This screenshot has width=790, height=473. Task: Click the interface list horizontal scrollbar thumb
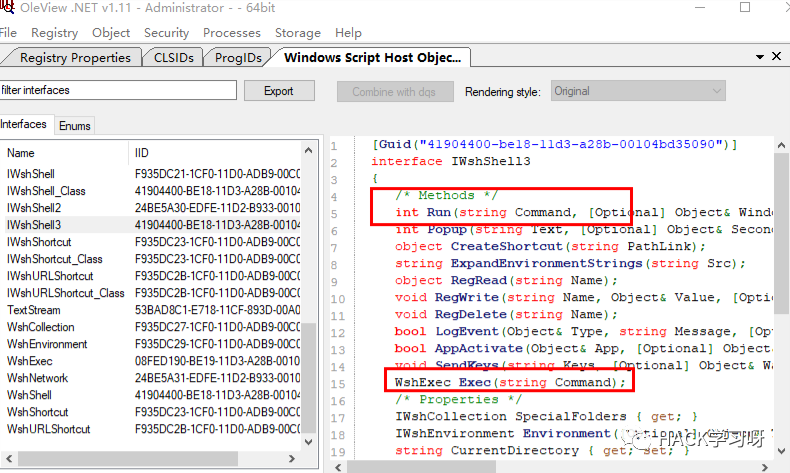point(128,458)
